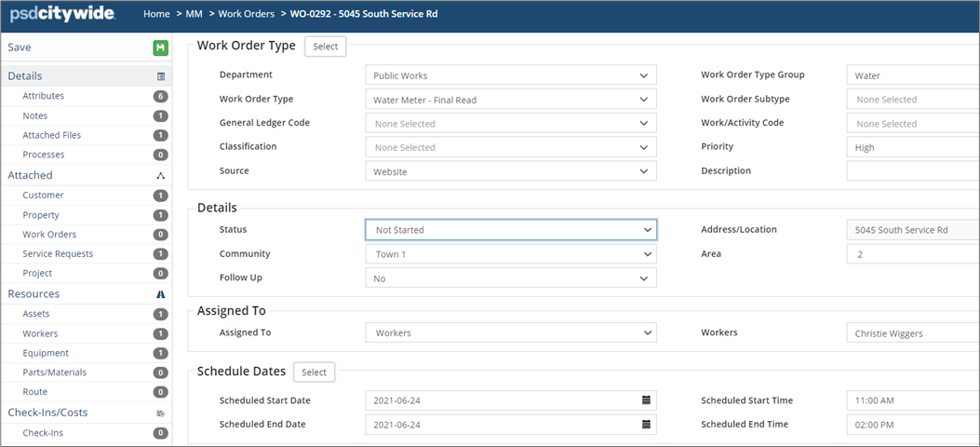Open Attached Files in the sidebar
The image size is (980, 447).
pyautogui.click(x=52, y=135)
